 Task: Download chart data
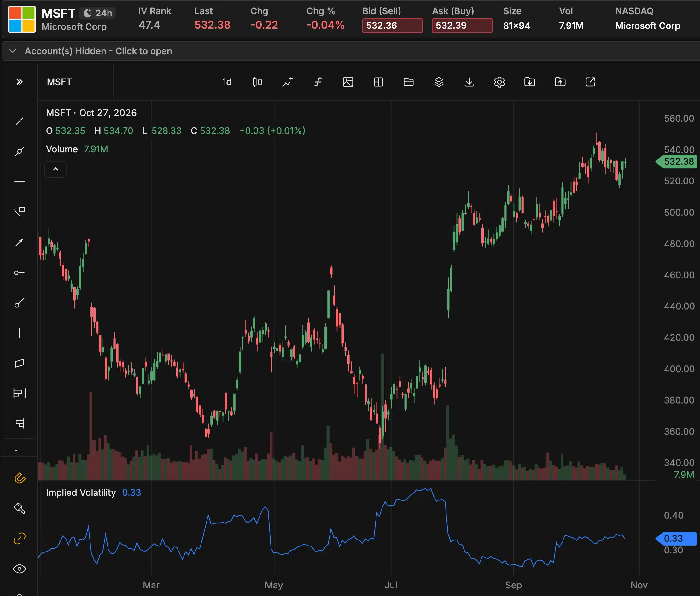click(469, 82)
